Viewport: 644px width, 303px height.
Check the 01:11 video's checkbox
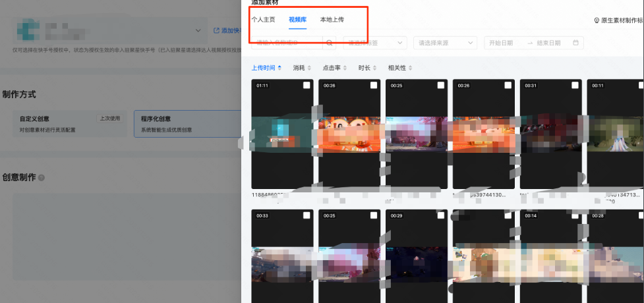[307, 86]
